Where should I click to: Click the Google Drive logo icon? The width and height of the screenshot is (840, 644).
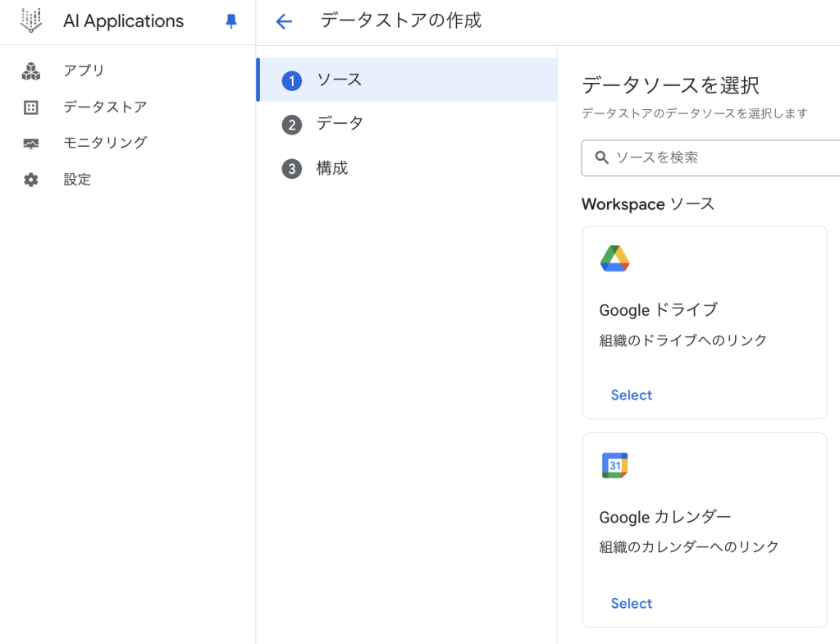614,258
